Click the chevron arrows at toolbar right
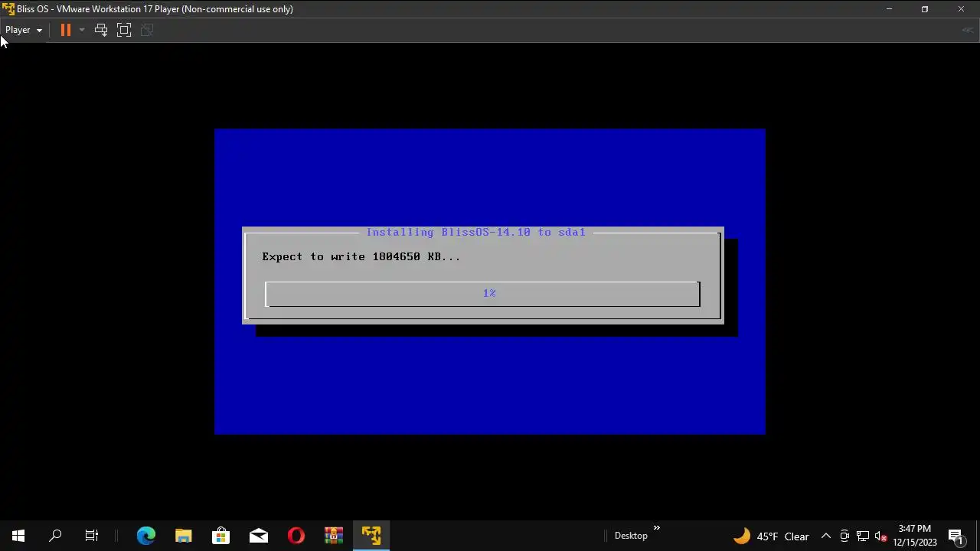Screen dimensions: 980x551 (x=968, y=30)
